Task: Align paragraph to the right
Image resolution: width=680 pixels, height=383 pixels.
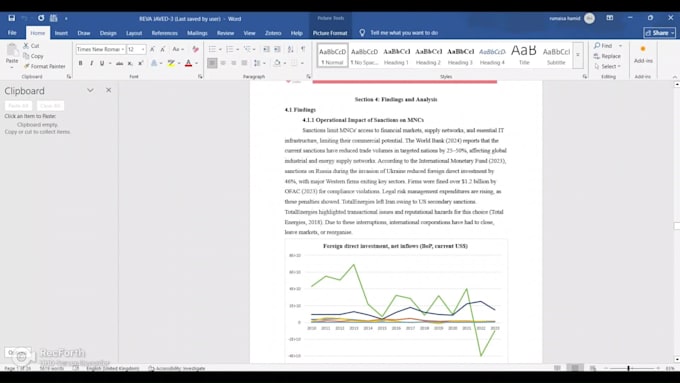Action: pyautogui.click(x=234, y=63)
